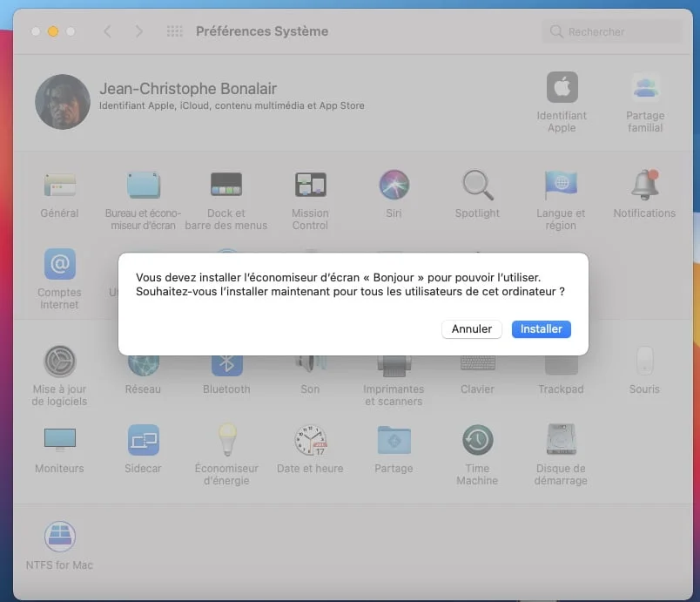Click the Rechercher search field
Screen dimensions: 700x602
pyautogui.click(x=609, y=31)
